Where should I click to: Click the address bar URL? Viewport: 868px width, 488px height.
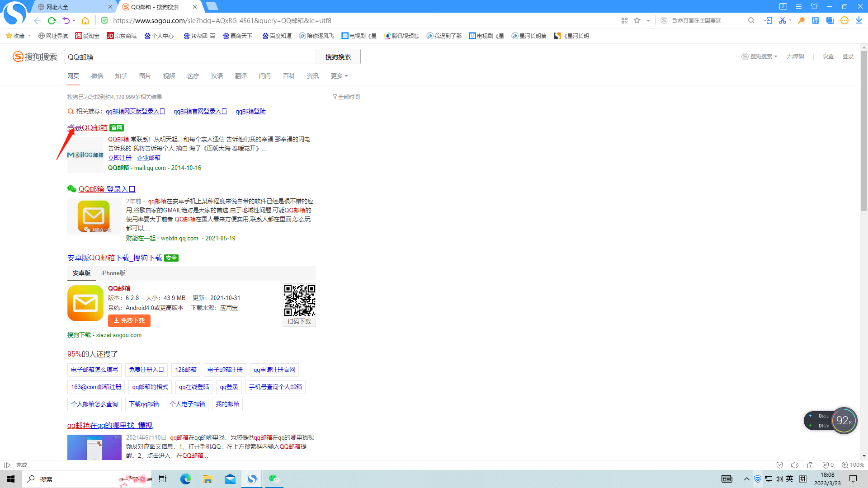click(222, 20)
